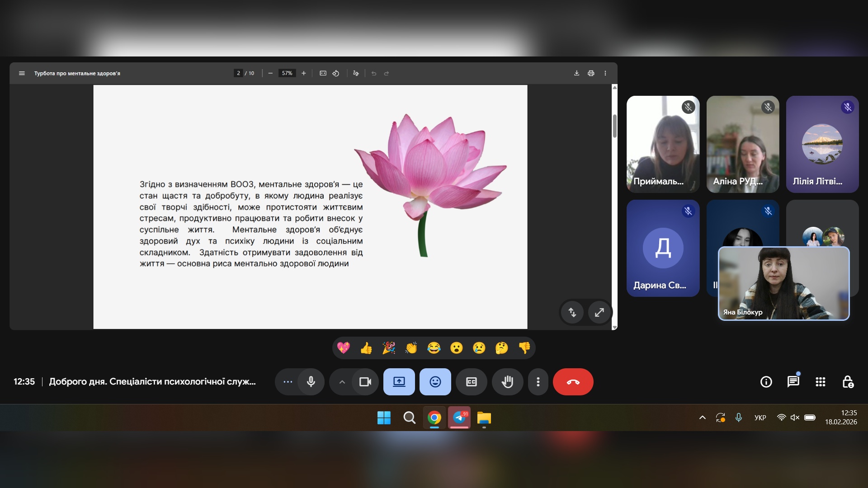Screen dimensions: 868x488
Task: Print the PDF document
Action: 591,73
